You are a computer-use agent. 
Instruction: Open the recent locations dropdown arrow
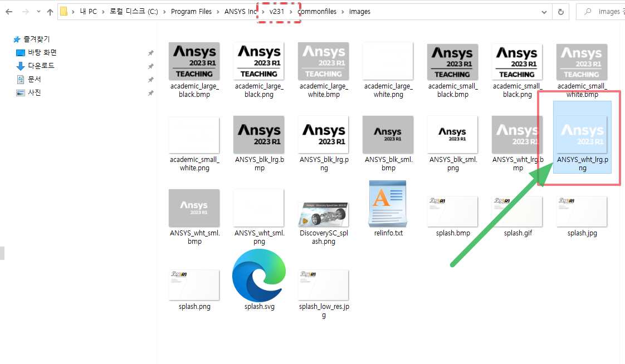coord(38,12)
